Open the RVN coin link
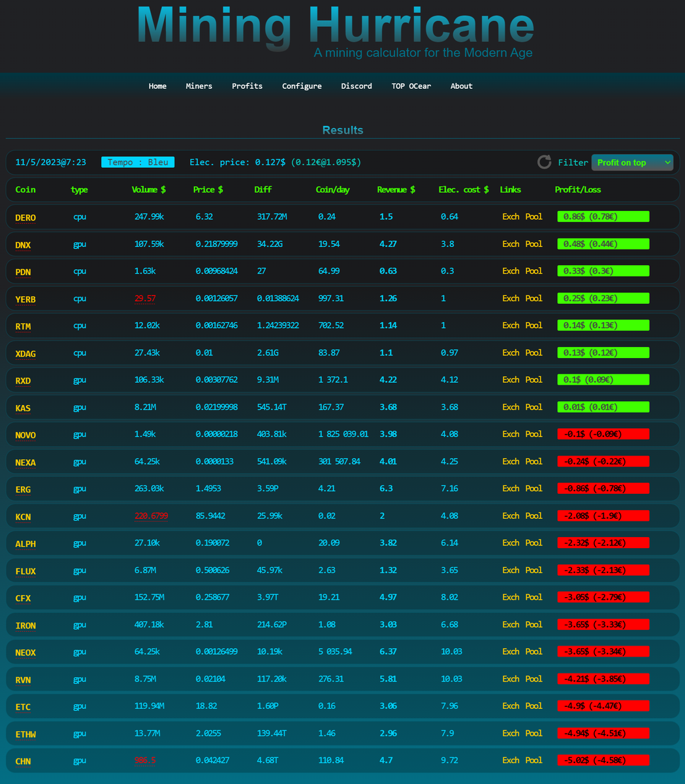685x784 pixels. tap(23, 679)
